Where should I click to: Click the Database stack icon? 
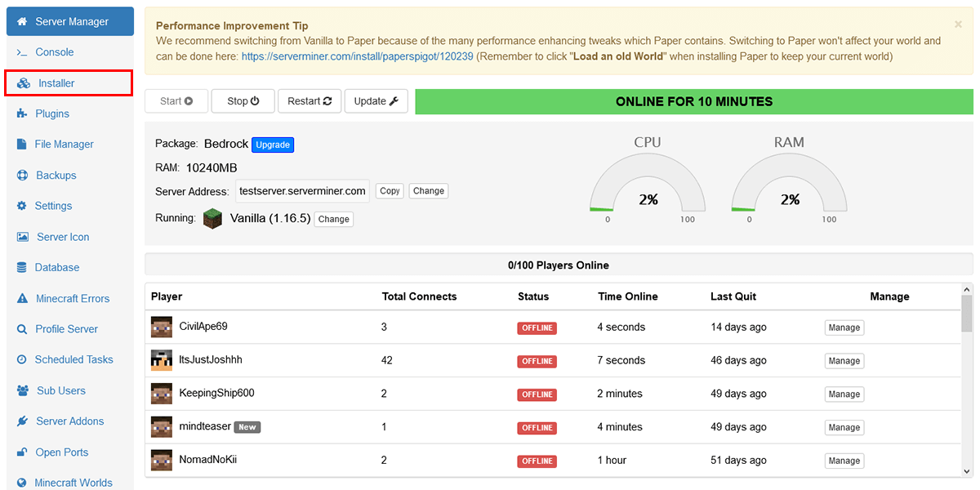(x=21, y=268)
